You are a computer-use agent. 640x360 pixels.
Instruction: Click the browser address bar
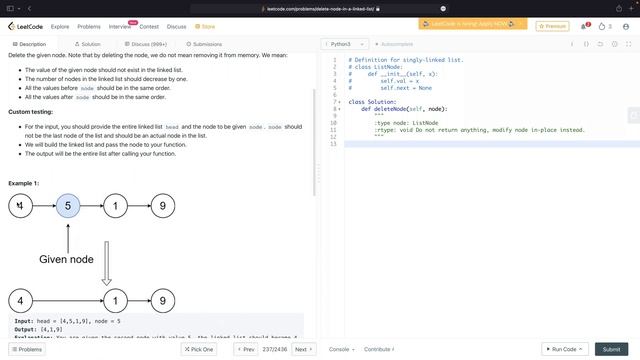(320, 9)
